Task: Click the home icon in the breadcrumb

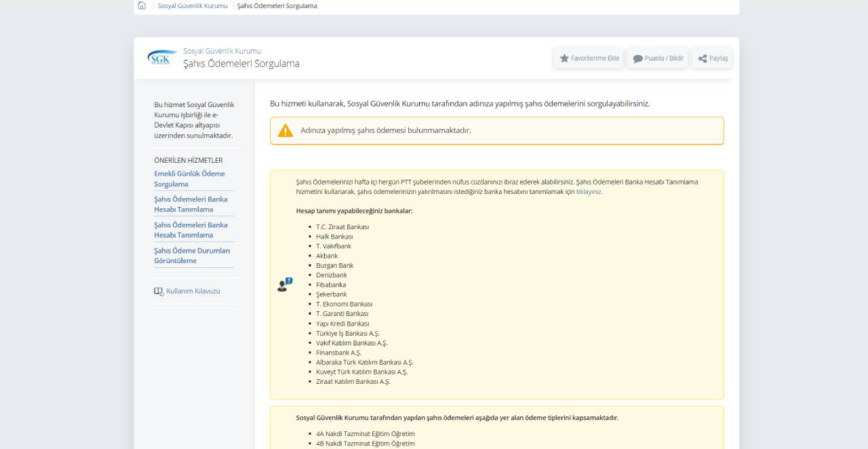Action: (142, 5)
